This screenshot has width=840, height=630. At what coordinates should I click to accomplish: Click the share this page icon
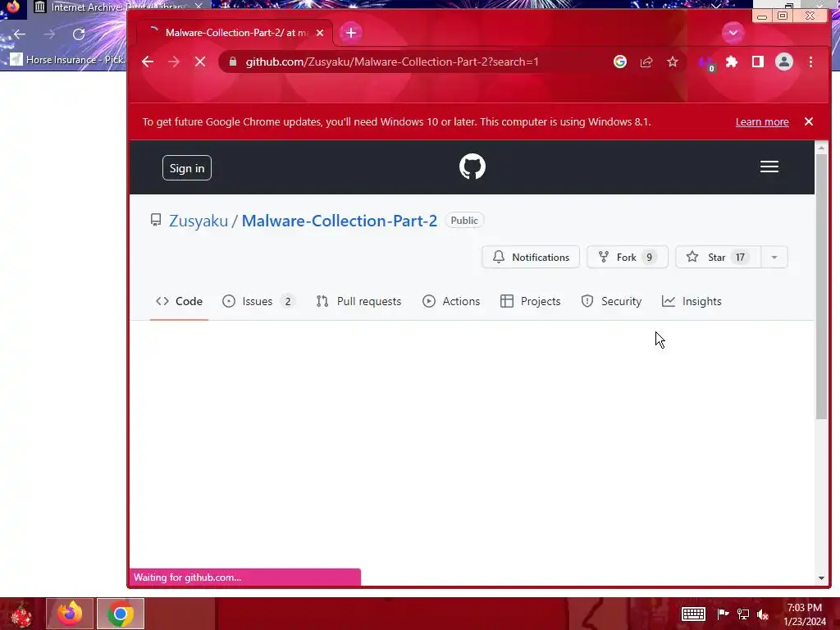click(x=646, y=62)
